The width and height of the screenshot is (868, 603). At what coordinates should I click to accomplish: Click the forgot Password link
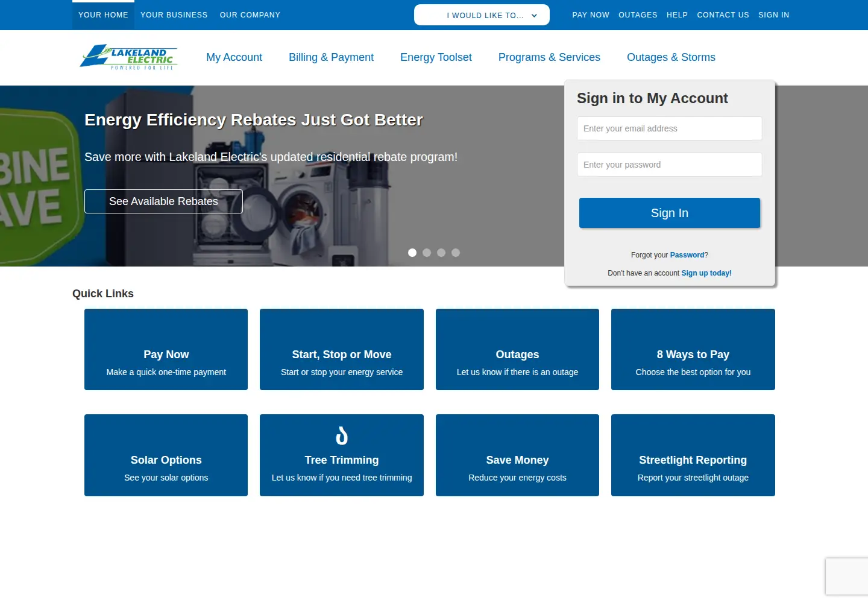(687, 255)
